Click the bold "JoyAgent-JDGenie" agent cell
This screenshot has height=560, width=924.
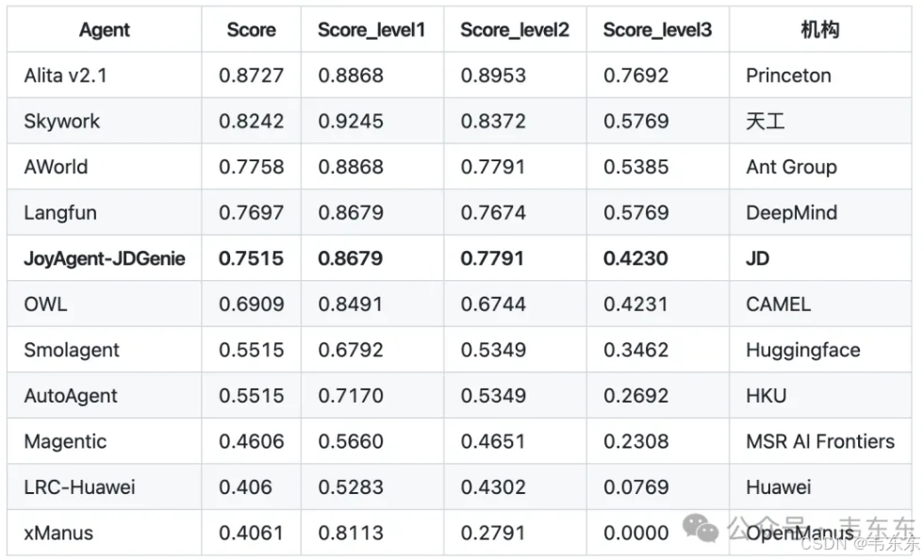point(105,258)
